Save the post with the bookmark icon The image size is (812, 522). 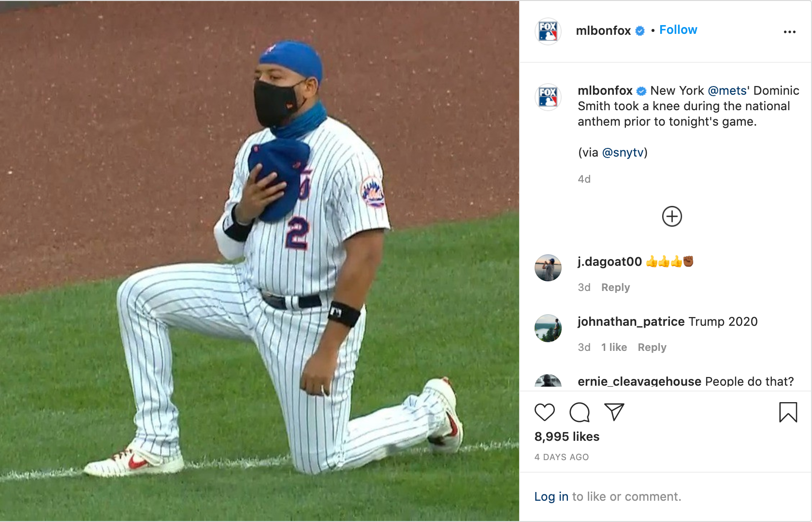(x=788, y=413)
